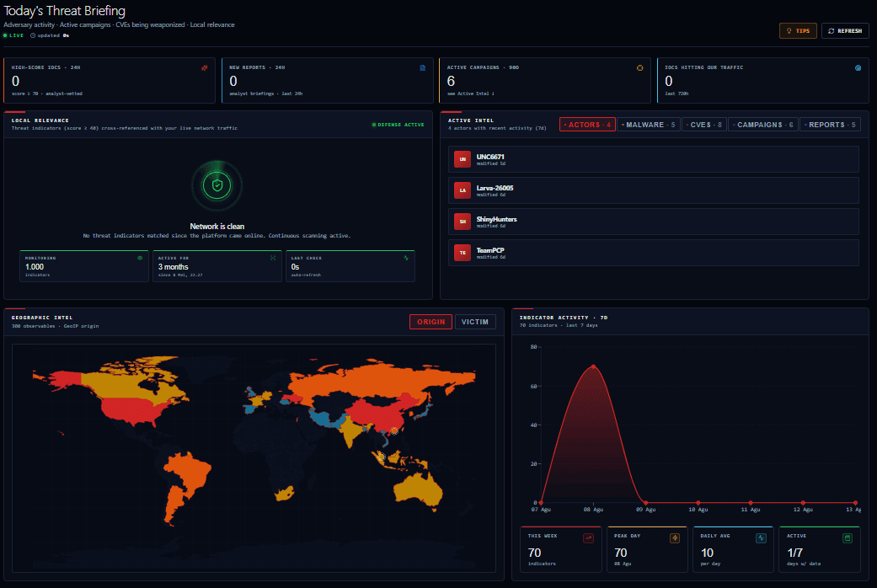Click the Active days calendar icon
This screenshot has width=877, height=588.
point(848,538)
